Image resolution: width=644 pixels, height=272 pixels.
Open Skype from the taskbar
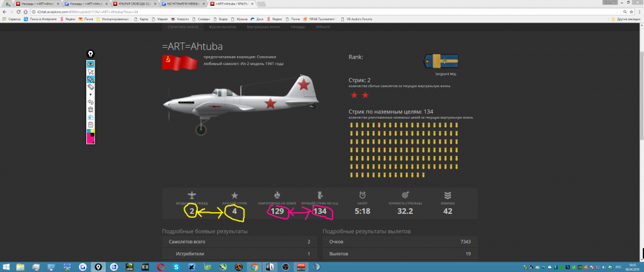click(176, 267)
